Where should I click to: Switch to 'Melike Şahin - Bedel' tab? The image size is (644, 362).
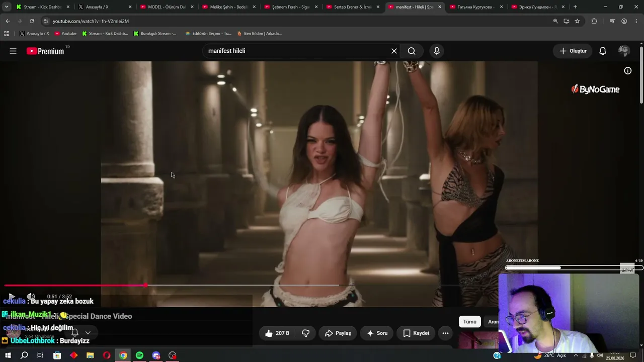229,7
